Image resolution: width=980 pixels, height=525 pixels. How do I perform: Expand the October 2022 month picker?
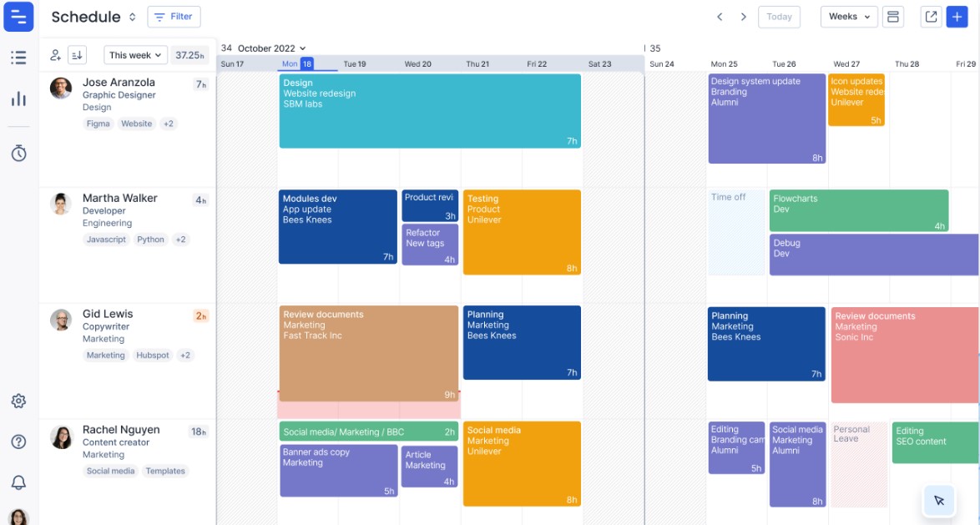271,48
